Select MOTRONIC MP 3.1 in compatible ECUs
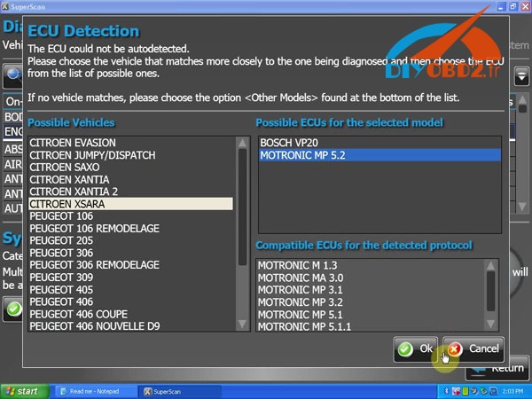 pos(371,290)
